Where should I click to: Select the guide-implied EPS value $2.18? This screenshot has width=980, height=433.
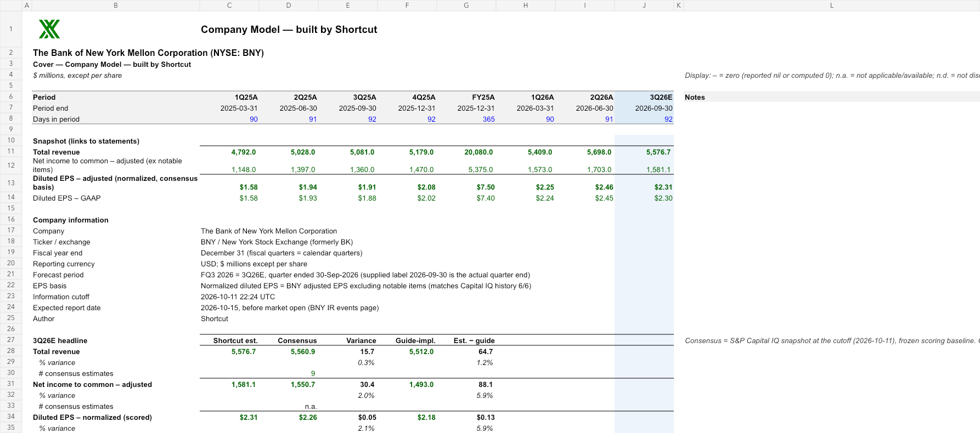click(x=426, y=417)
